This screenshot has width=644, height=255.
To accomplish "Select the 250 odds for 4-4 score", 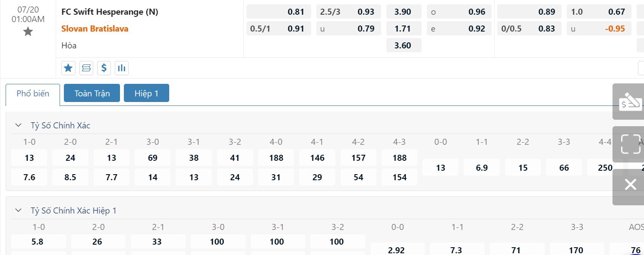I will pyautogui.click(x=605, y=168).
